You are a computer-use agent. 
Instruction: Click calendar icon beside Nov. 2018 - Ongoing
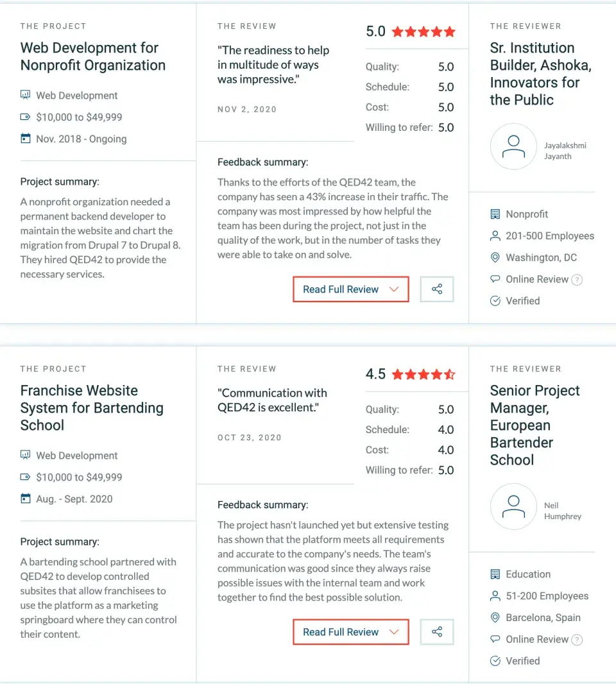pos(26,139)
